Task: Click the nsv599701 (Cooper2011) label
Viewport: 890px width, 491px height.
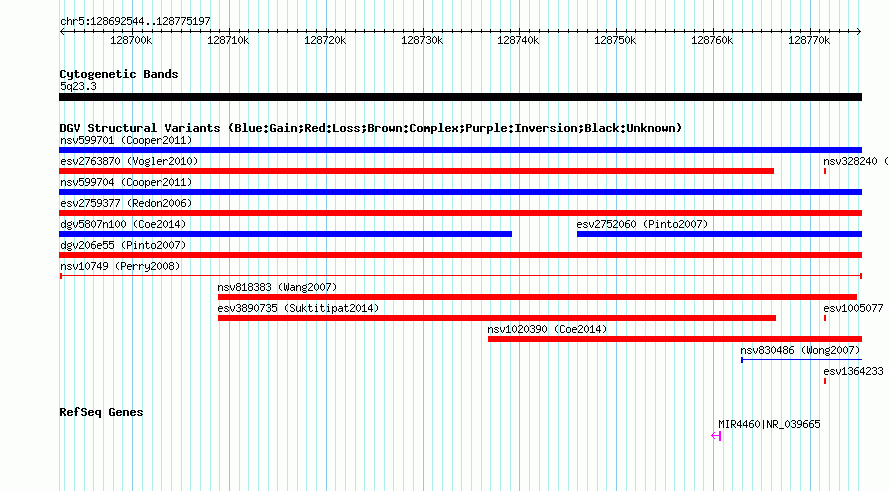Action: point(126,140)
